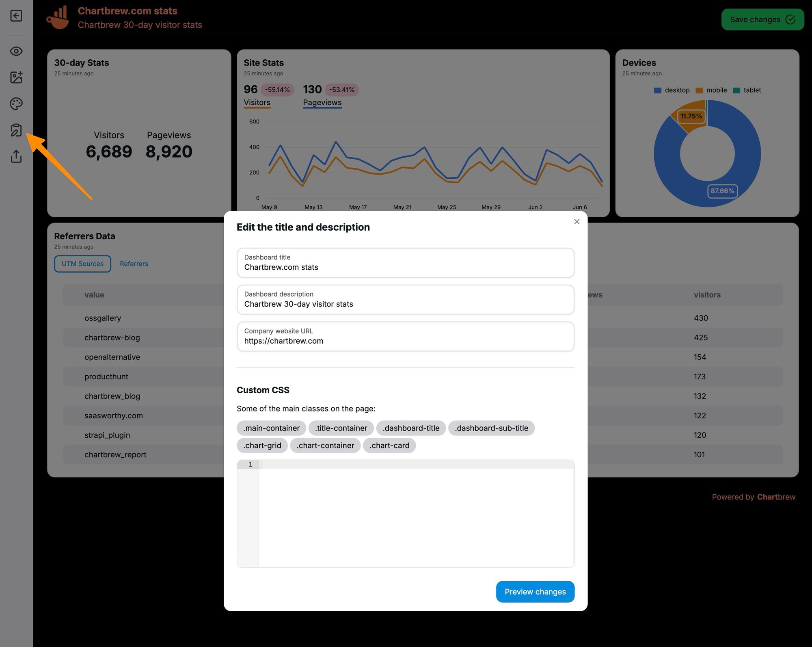This screenshot has width=812, height=647.
Task: Click the back arrow in the sidebar
Action: tap(16, 16)
